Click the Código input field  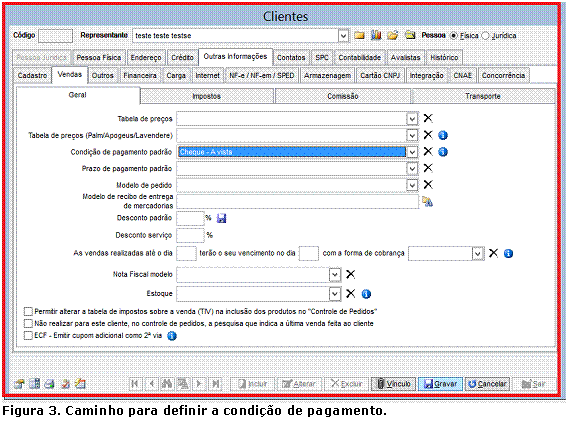pos(55,36)
